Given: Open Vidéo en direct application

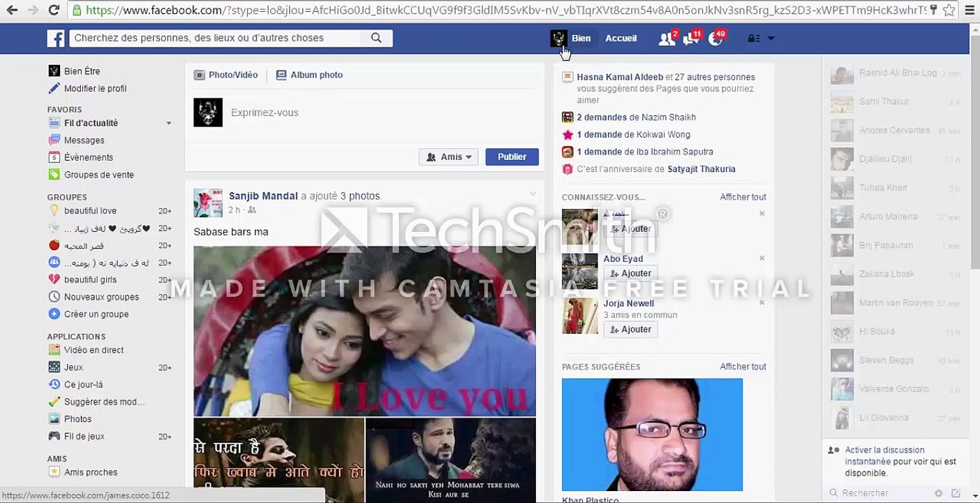Looking at the screenshot, I should coord(94,350).
